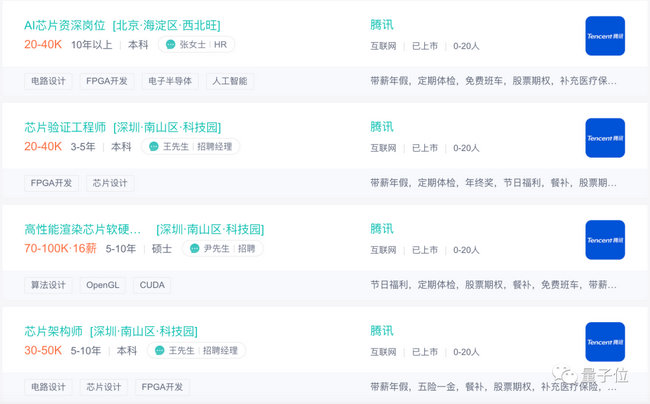
Task: Open the AI芯片资深岗位 job title link
Action: pyautogui.click(x=65, y=25)
